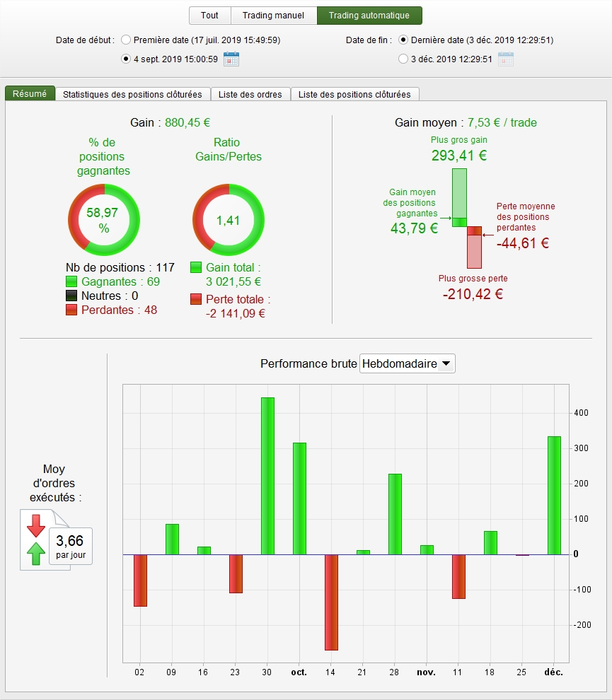The width and height of the screenshot is (612, 700).
Task: Select the Première date radio button
Action: [x=126, y=40]
